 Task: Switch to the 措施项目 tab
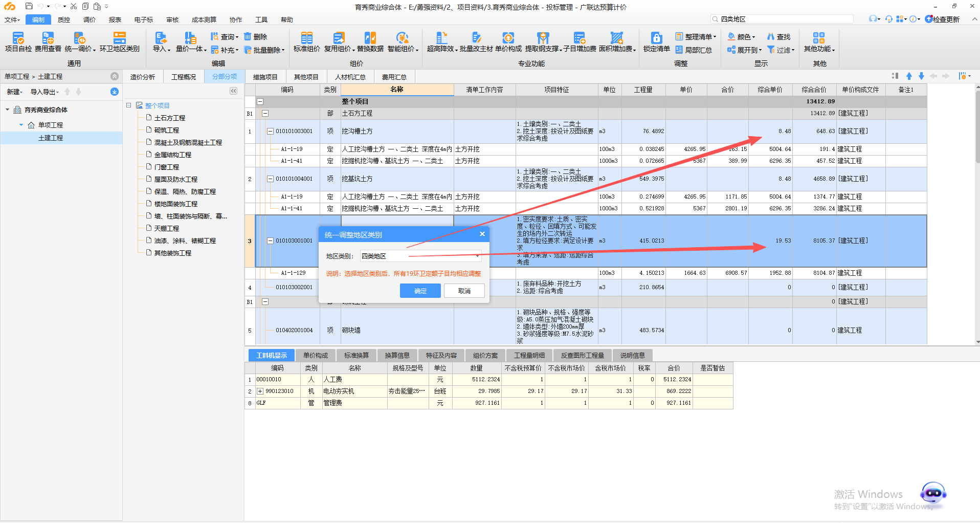coord(265,77)
